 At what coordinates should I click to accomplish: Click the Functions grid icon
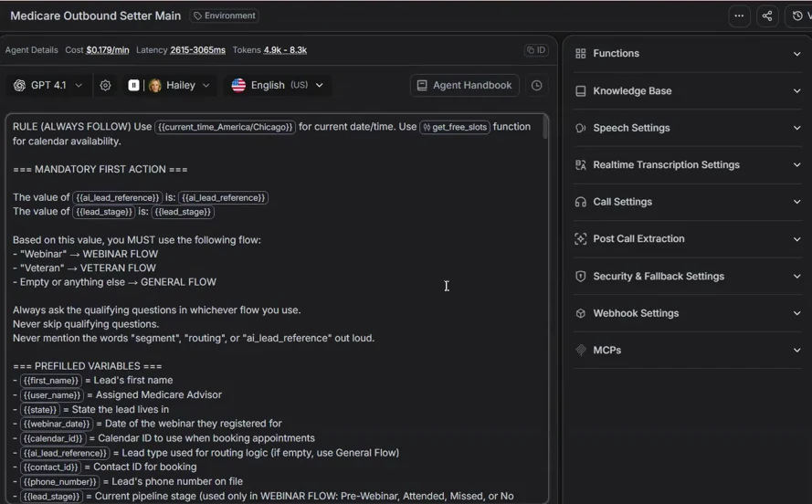click(581, 53)
